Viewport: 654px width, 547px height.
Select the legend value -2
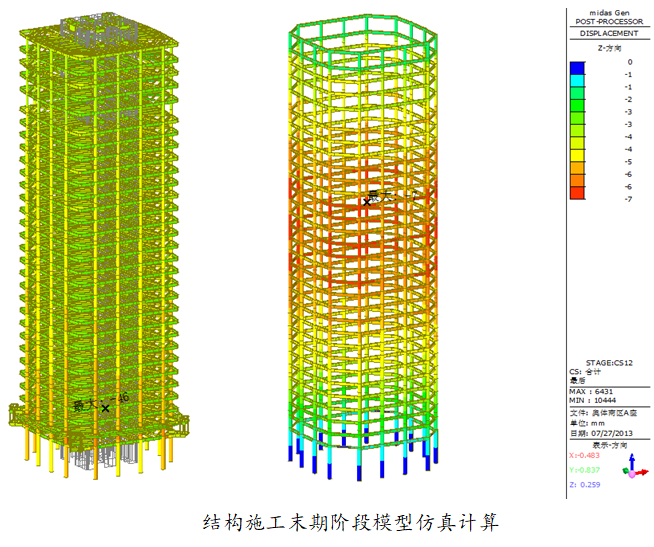coord(629,99)
